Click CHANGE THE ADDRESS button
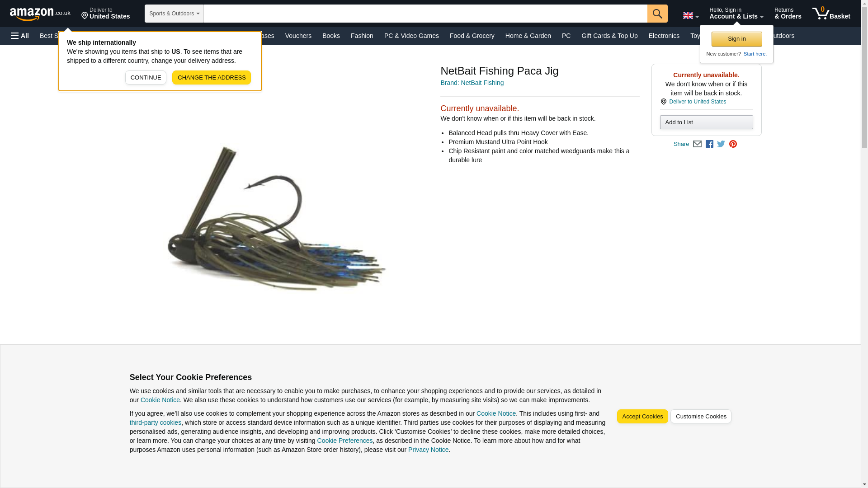This screenshot has width=868, height=488. click(x=211, y=78)
